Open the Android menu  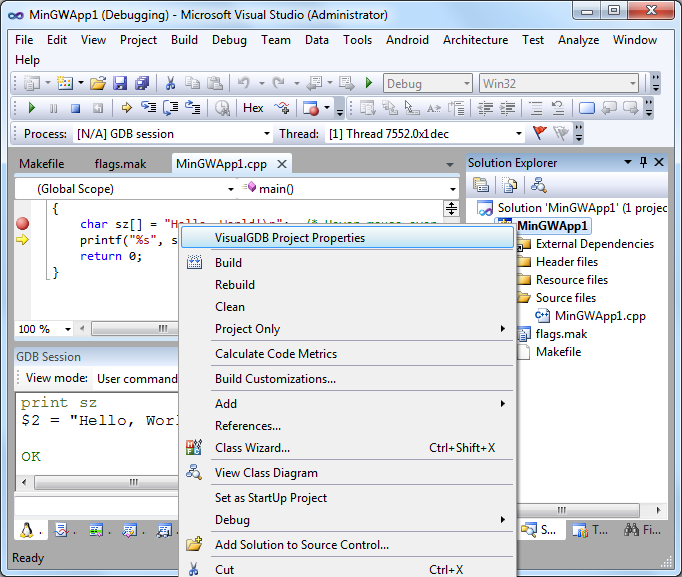[x=407, y=40]
